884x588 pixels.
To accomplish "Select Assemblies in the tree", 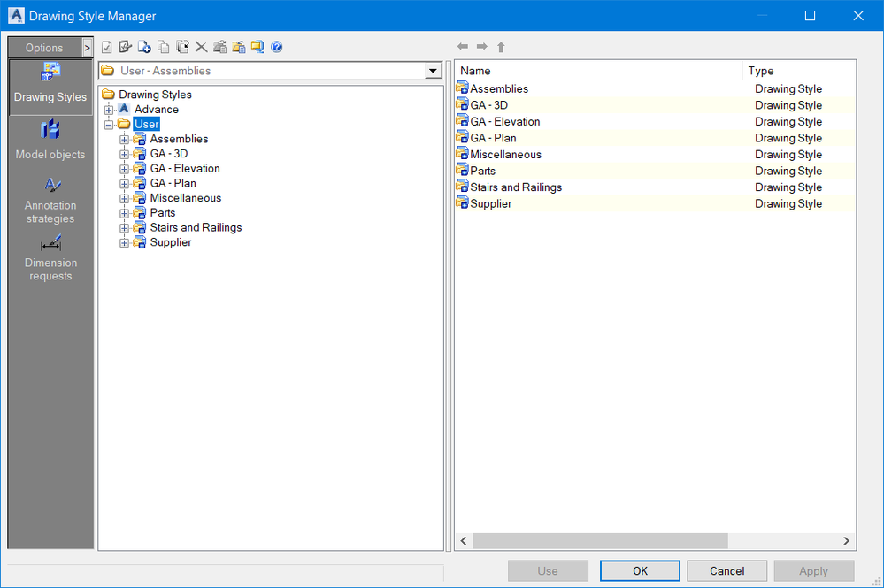I will [x=179, y=139].
